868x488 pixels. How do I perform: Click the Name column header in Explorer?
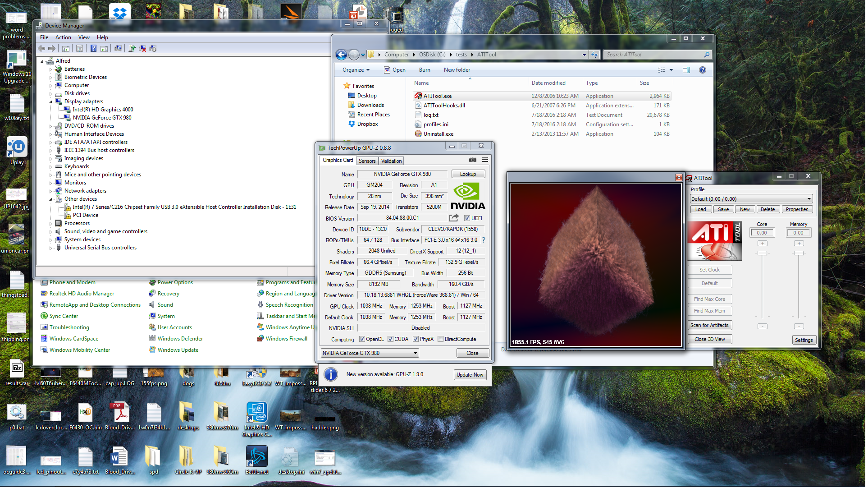(471, 83)
